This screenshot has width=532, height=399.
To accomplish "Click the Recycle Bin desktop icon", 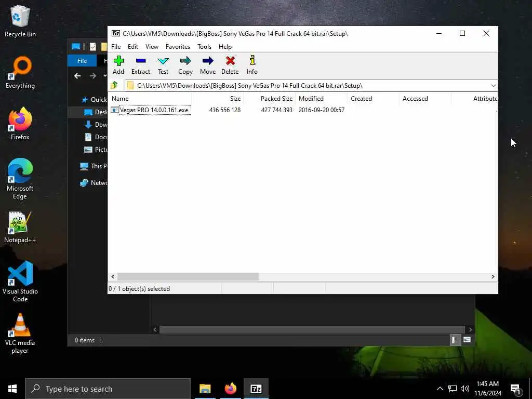I will (20, 21).
